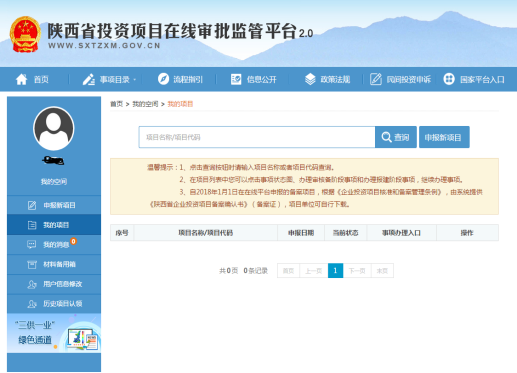
Task: Open 我的消息 in the left sidebar
Action: [x=54, y=245]
